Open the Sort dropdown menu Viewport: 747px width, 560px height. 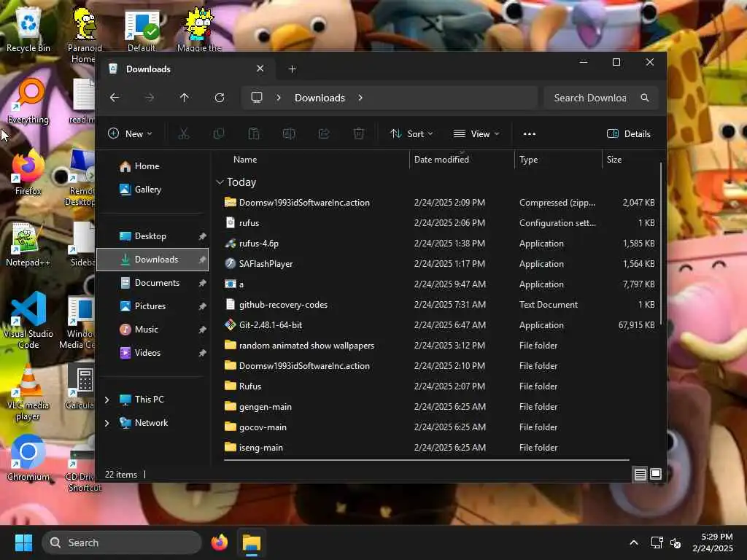411,134
